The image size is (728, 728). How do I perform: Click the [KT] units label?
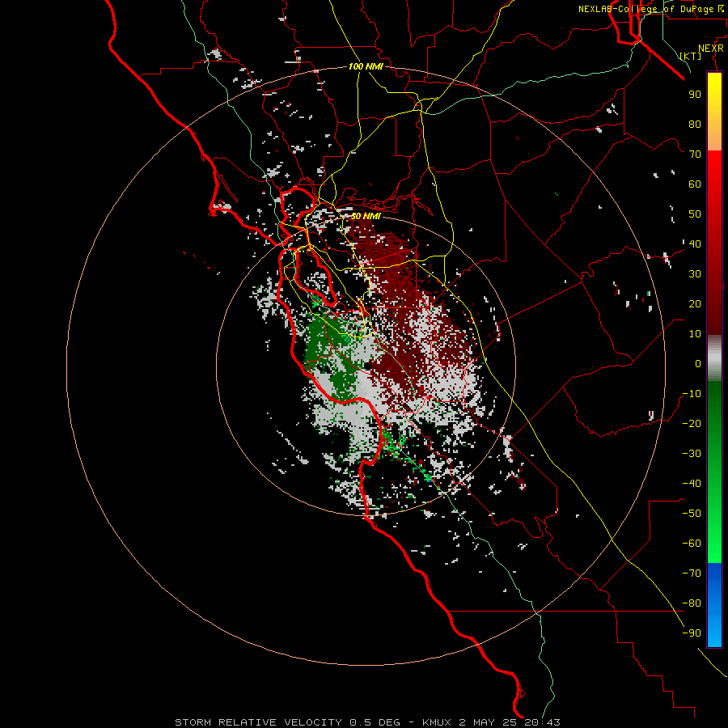point(691,56)
